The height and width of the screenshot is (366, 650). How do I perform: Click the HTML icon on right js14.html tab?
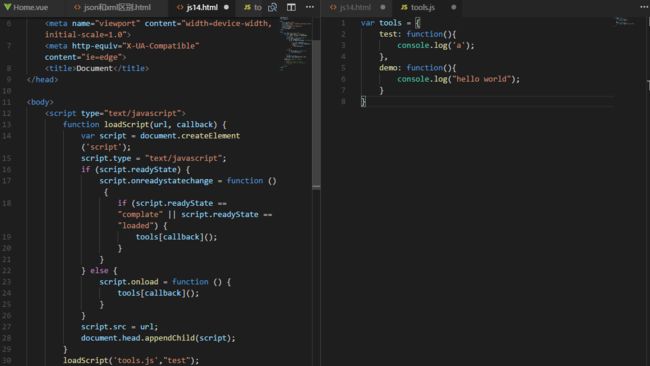(x=333, y=7)
